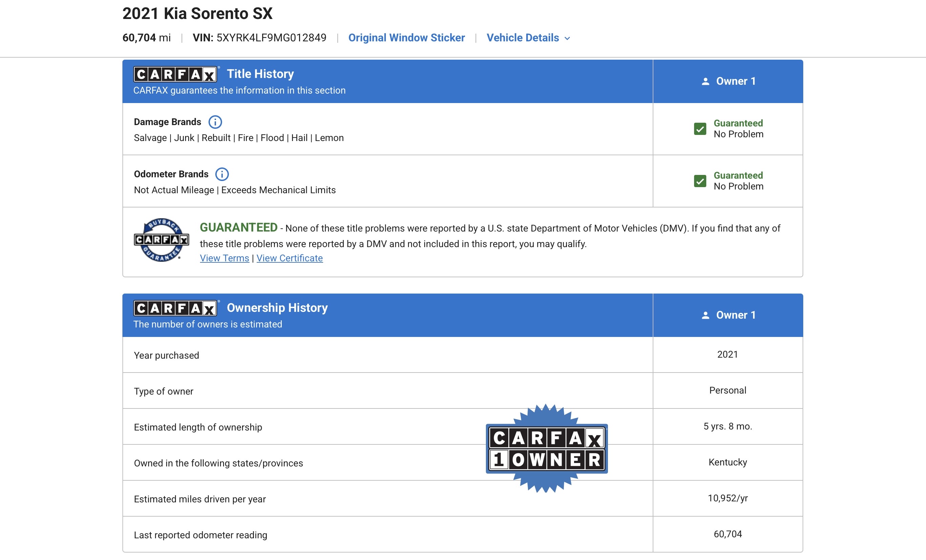926x560 pixels.
Task: Click Not Actual Mileage brands text
Action: pos(235,190)
